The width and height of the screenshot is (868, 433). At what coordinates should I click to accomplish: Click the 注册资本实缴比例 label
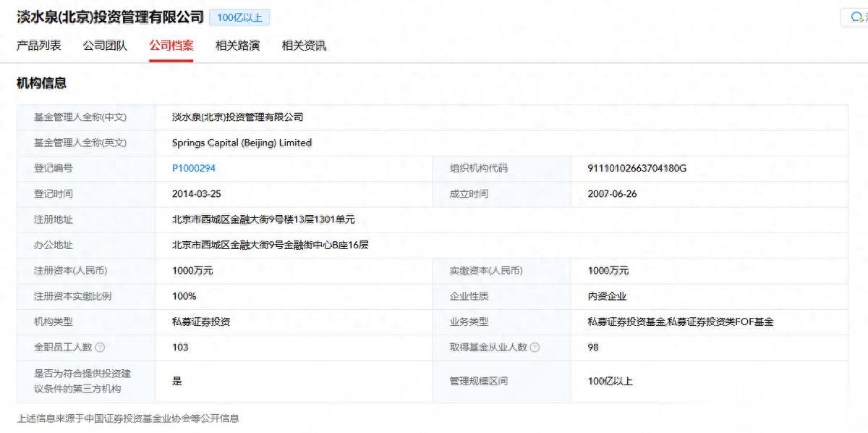coord(73,296)
